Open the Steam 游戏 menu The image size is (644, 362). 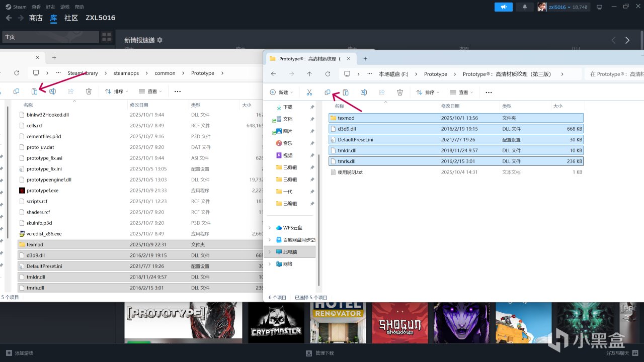tap(65, 7)
